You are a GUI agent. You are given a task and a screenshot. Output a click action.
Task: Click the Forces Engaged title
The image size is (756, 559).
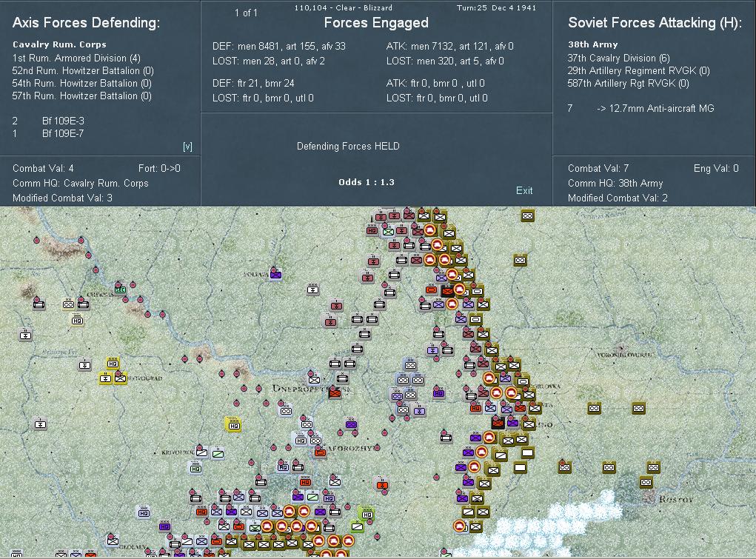(x=376, y=23)
